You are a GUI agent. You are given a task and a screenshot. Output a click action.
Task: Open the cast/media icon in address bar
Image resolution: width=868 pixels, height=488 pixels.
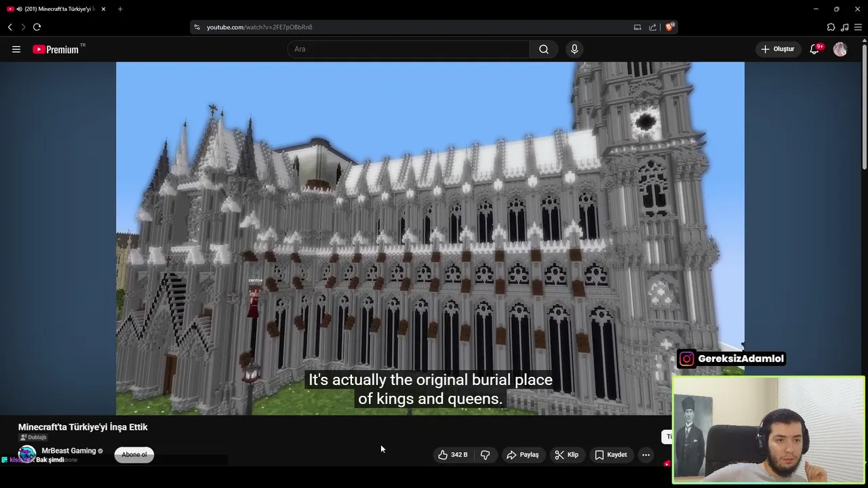click(637, 27)
